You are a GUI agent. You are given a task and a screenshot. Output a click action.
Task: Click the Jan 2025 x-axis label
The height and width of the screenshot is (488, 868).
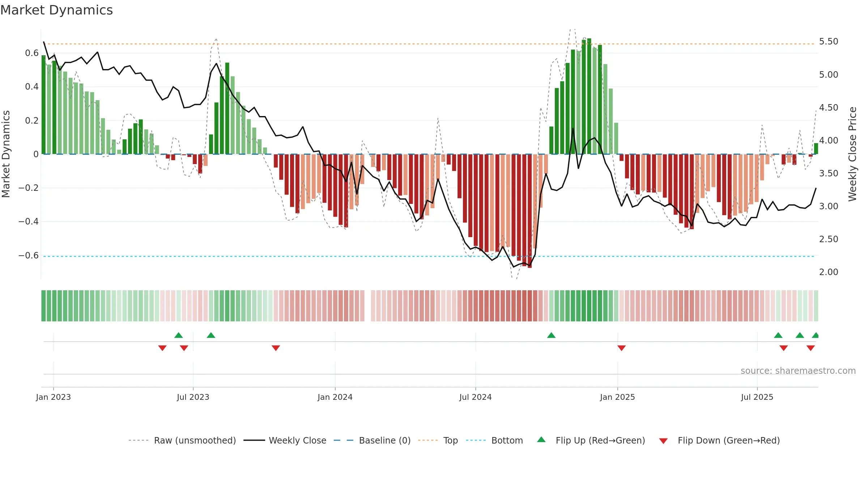point(618,397)
